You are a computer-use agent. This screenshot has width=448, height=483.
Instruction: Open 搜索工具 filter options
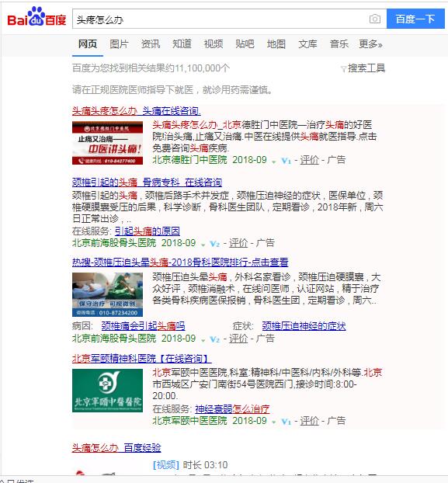(363, 68)
